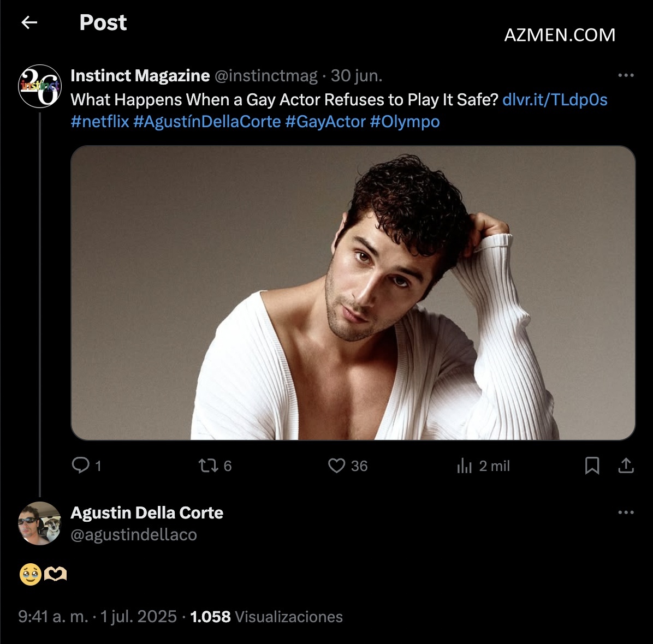The width and height of the screenshot is (653, 644).
Task: Click the back arrow icon
Action: click(x=29, y=22)
